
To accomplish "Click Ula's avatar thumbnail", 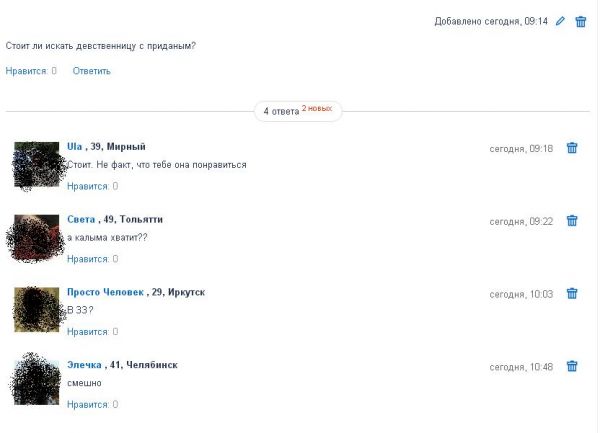I will coord(37,164).
